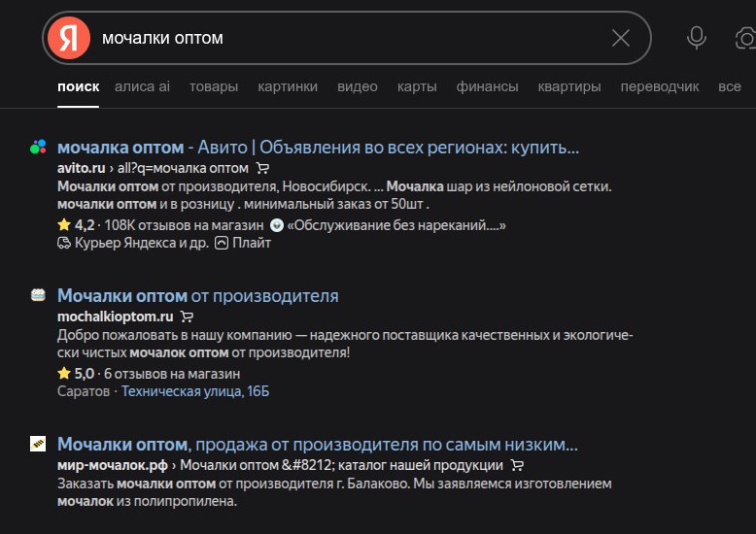Open 'Мочалки оптом от производителя' result link
Image resolution: width=756 pixels, height=534 pixels.
[197, 295]
